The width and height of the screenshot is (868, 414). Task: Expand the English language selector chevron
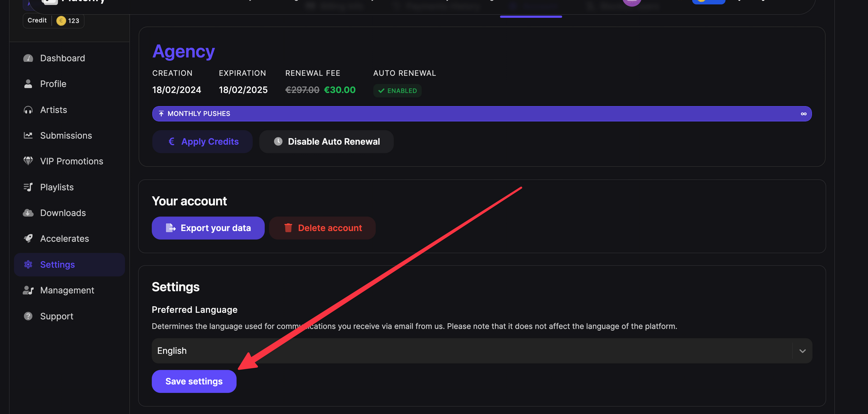[x=803, y=350]
